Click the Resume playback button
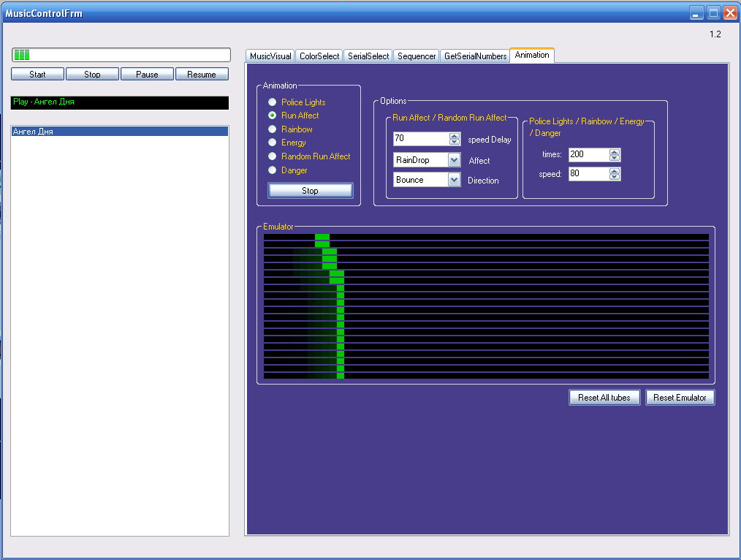 click(202, 75)
